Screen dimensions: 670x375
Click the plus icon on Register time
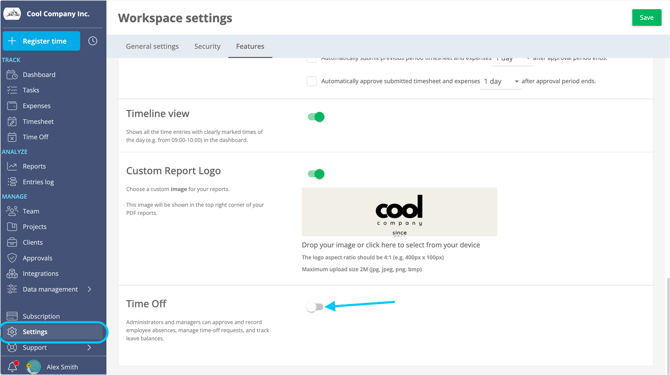(12, 41)
